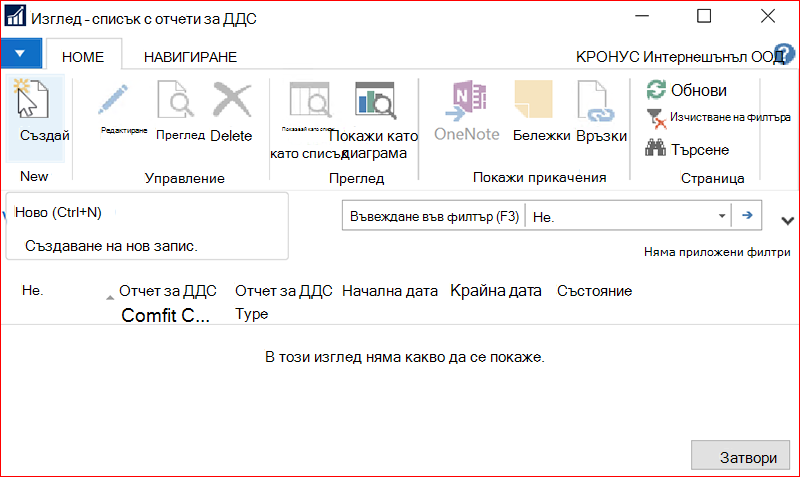800x477 pixels.
Task: Open the filter field dropdown arrow
Action: pyautogui.click(x=721, y=216)
